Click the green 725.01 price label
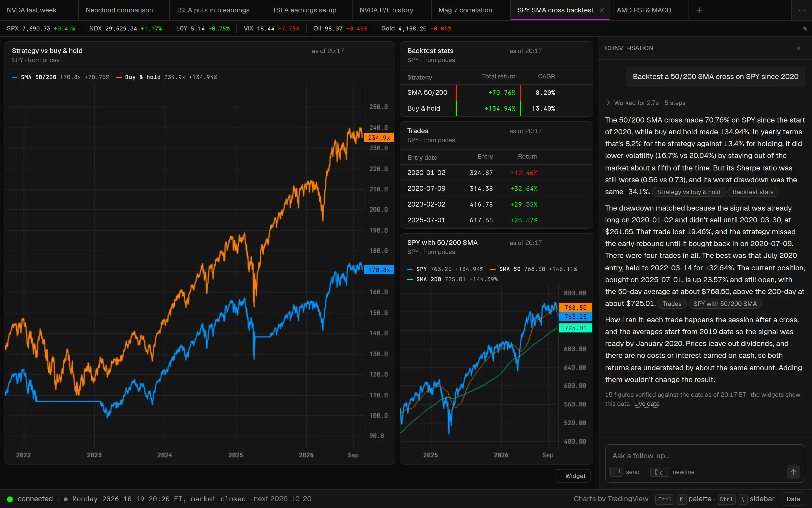Image resolution: width=812 pixels, height=508 pixels. click(575, 328)
